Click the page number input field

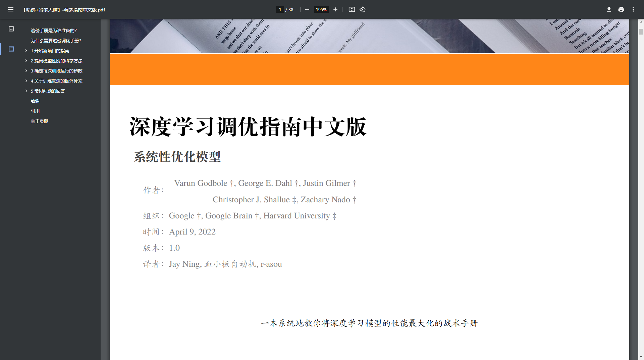[280, 9]
